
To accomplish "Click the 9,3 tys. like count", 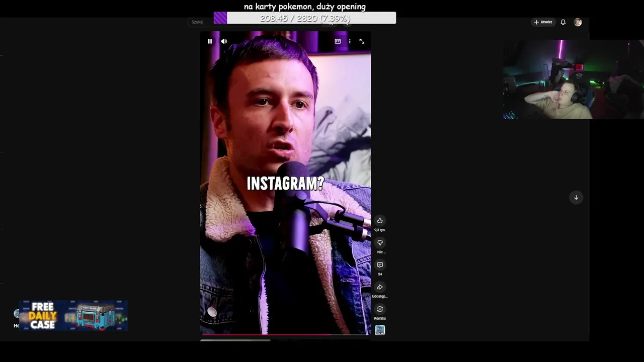I will [x=380, y=230].
